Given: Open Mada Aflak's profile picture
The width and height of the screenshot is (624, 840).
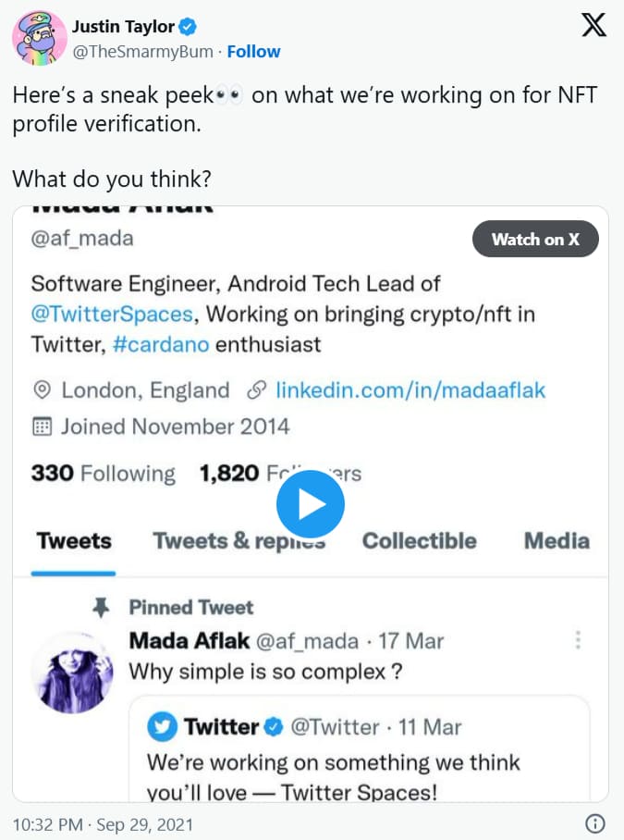Looking at the screenshot, I should pos(72,673).
